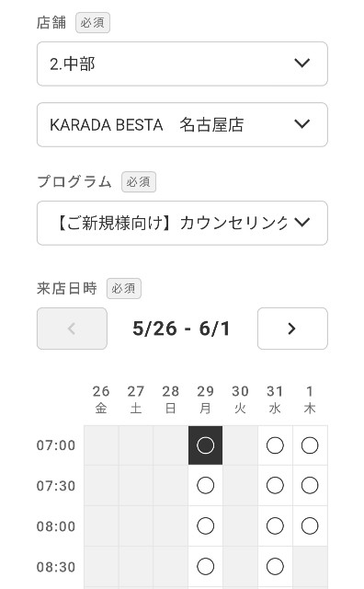364x589 pixels.
Task: Pick the 08:00 slot on Monday 29
Action: pos(205,525)
